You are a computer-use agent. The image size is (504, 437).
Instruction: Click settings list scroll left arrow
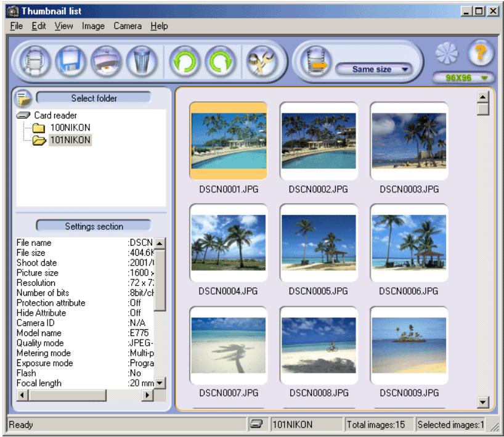point(22,394)
